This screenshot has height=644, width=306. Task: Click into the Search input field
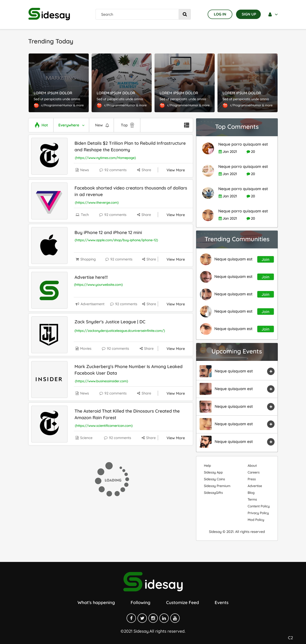(x=137, y=14)
